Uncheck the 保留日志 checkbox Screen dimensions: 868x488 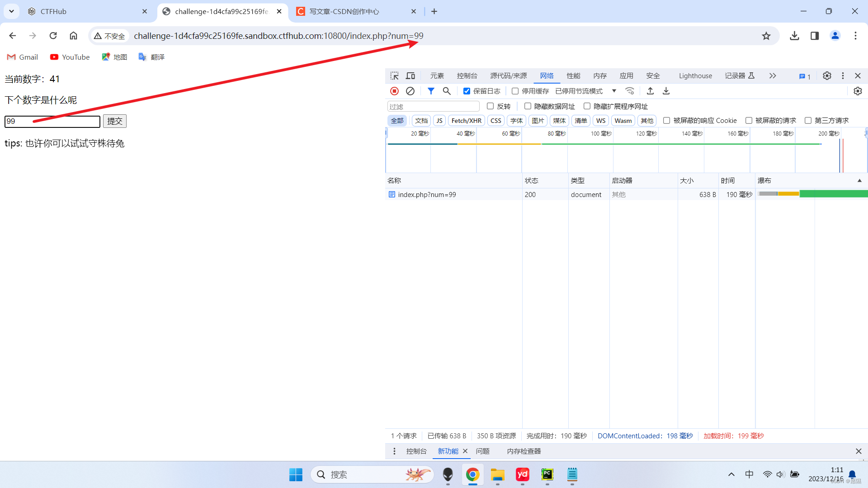tap(467, 91)
